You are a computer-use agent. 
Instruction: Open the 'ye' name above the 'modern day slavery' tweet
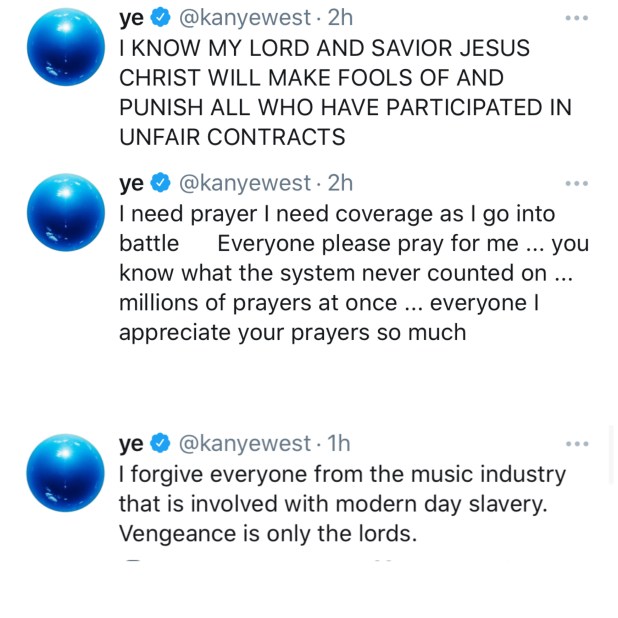131,444
